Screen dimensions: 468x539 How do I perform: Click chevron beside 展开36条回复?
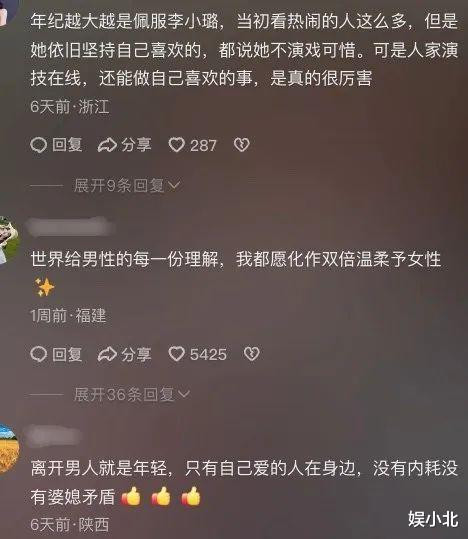(x=184, y=394)
